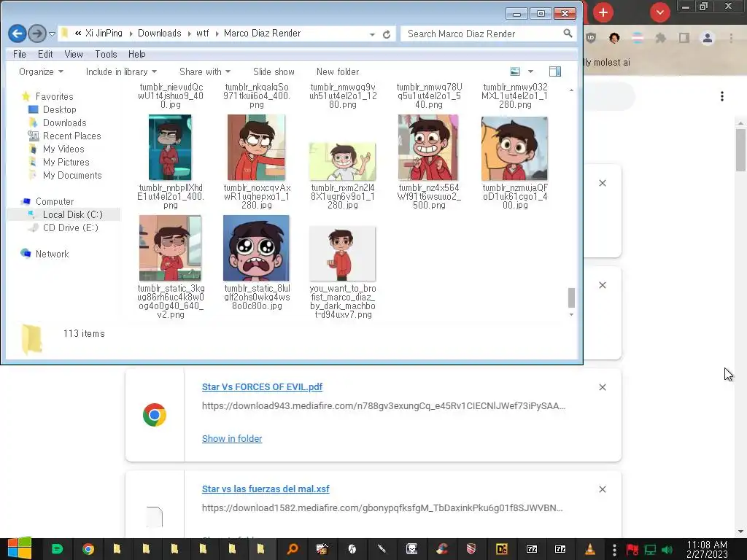Toggle Chrome side panel icon

click(684, 38)
